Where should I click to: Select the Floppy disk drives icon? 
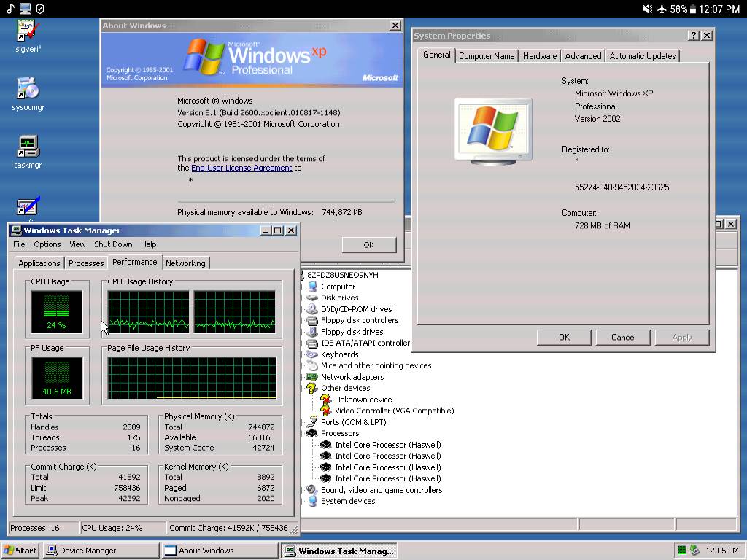[x=312, y=332]
